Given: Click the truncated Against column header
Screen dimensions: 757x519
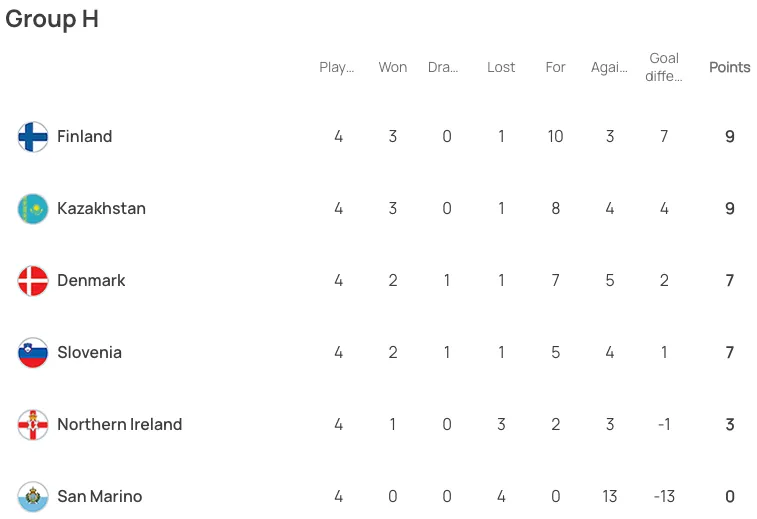Looking at the screenshot, I should pyautogui.click(x=609, y=67).
